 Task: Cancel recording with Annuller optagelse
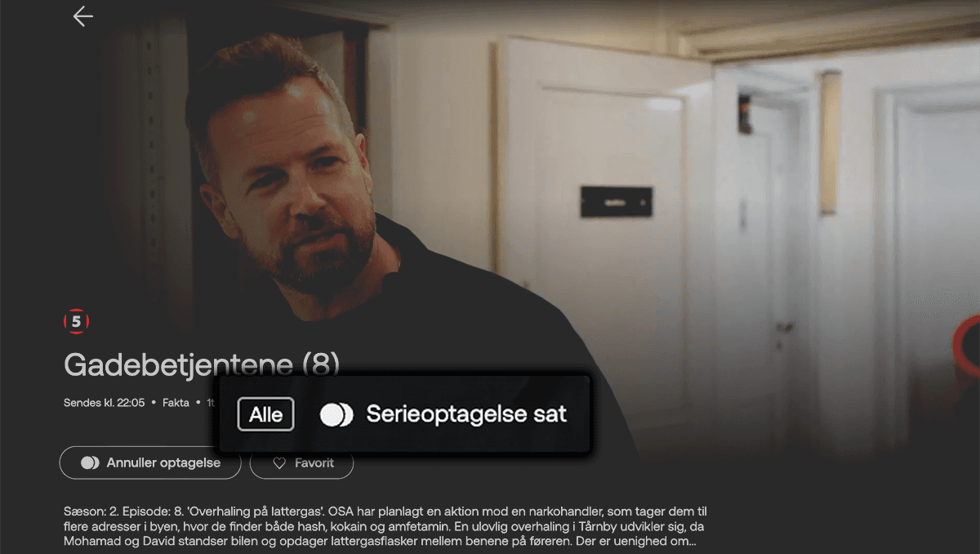[x=150, y=463]
